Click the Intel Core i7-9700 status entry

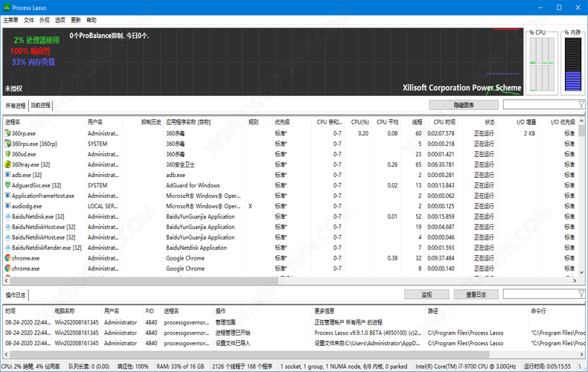[x=465, y=366]
